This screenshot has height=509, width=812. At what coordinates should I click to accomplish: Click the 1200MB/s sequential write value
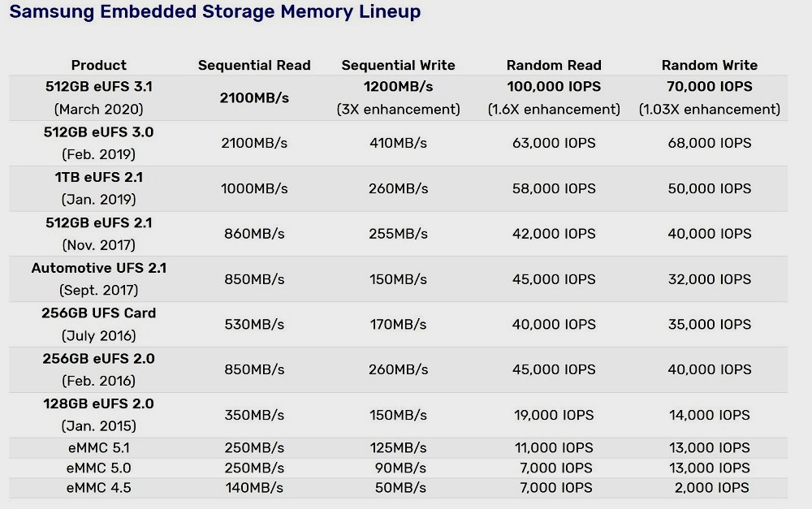coord(398,86)
